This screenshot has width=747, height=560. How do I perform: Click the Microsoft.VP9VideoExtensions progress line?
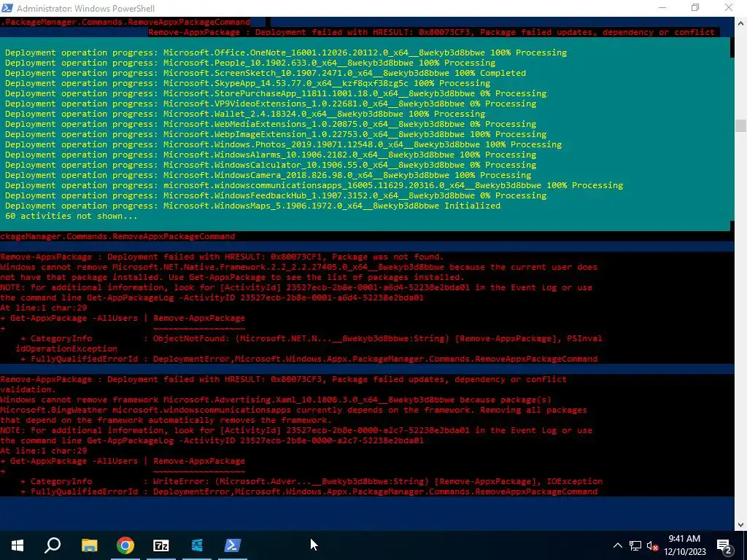pyautogui.click(x=271, y=104)
